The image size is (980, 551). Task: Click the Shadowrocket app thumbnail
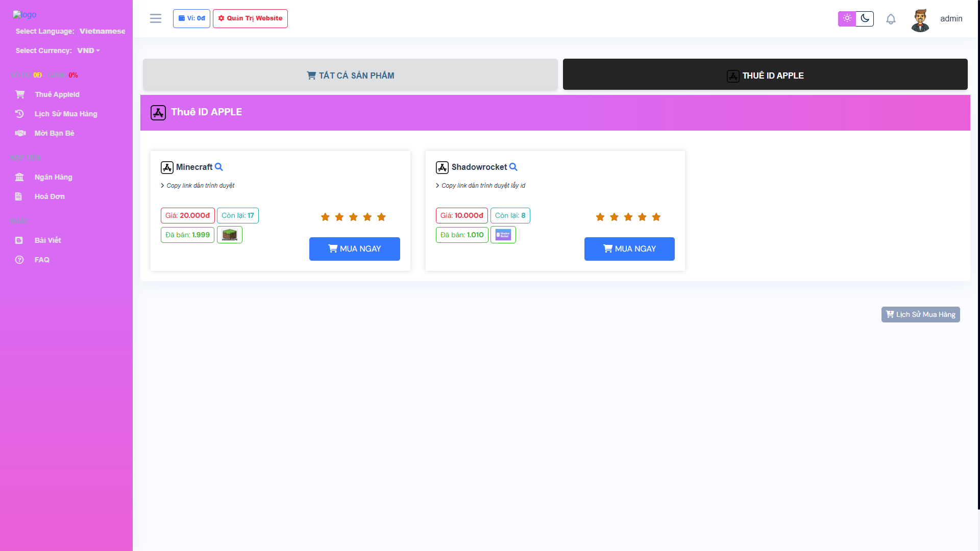coord(503,235)
